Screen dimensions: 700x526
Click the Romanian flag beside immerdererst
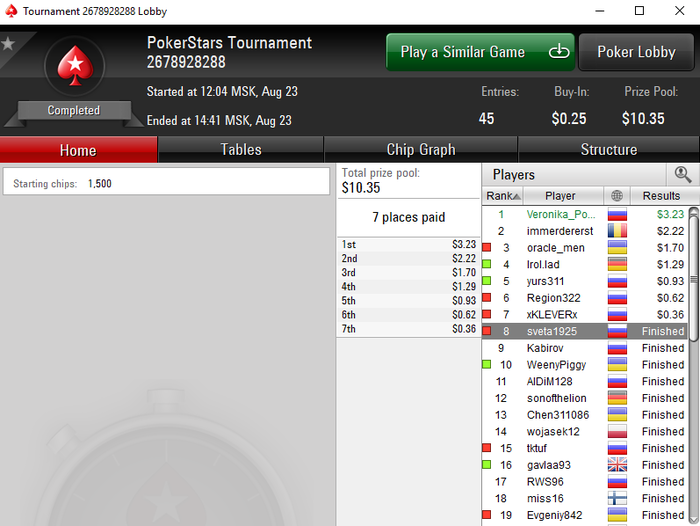click(617, 231)
